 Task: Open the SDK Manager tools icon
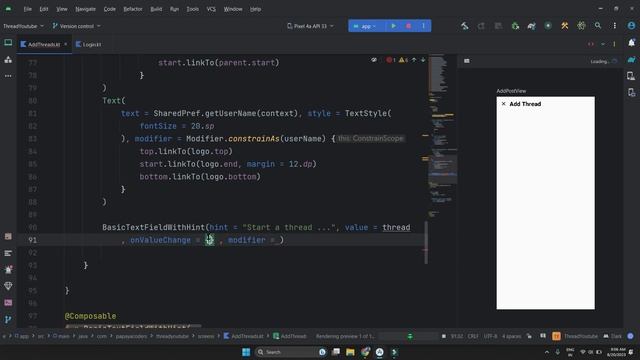tap(565, 26)
